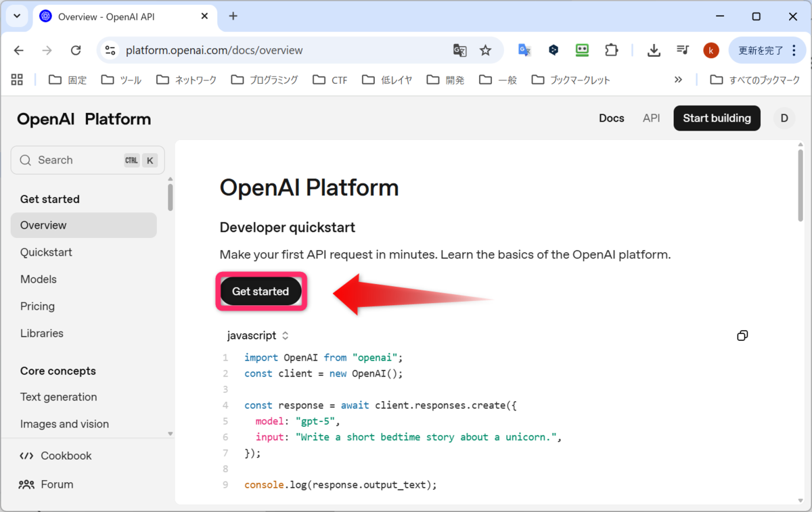
Task: Open ブックマークレット bookmark folder
Action: point(571,80)
